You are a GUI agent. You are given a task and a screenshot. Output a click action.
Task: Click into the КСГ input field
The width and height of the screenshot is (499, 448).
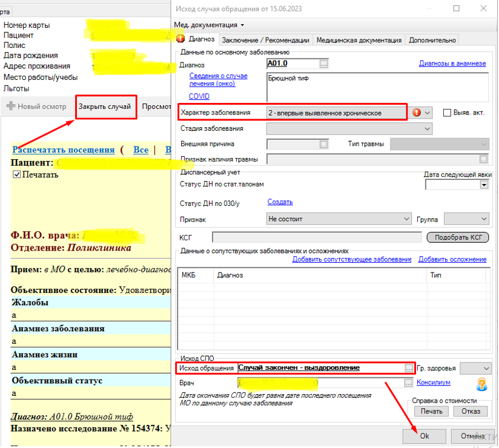point(317,237)
